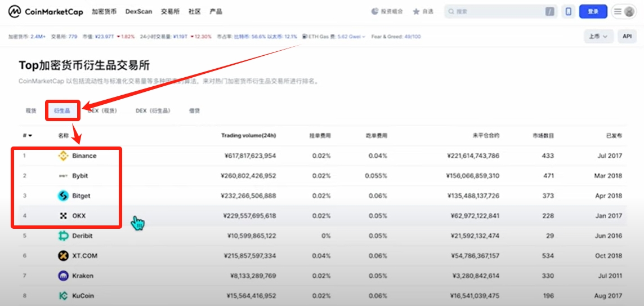
Task: Open the hamburger menu with profile avatar
Action: pyautogui.click(x=624, y=11)
